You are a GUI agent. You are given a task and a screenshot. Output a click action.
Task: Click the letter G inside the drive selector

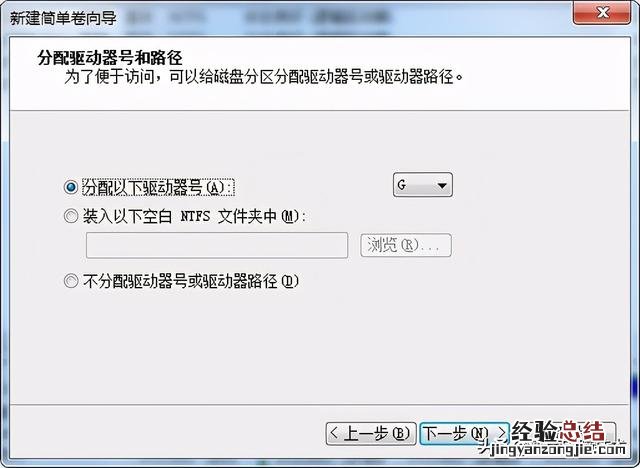coord(402,185)
